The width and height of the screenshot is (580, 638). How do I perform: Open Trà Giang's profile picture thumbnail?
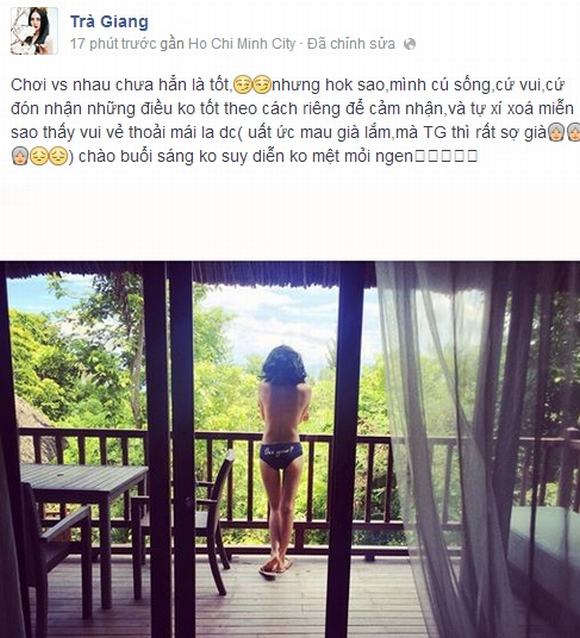coord(34,31)
